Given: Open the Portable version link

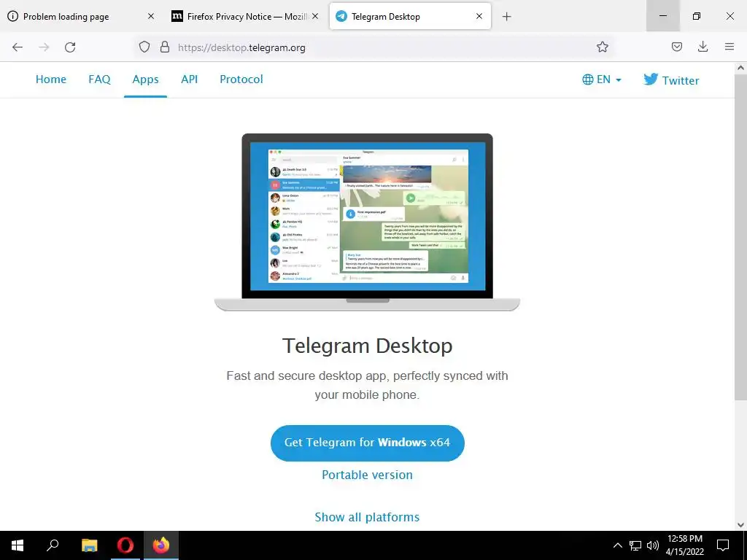Looking at the screenshot, I should [368, 475].
